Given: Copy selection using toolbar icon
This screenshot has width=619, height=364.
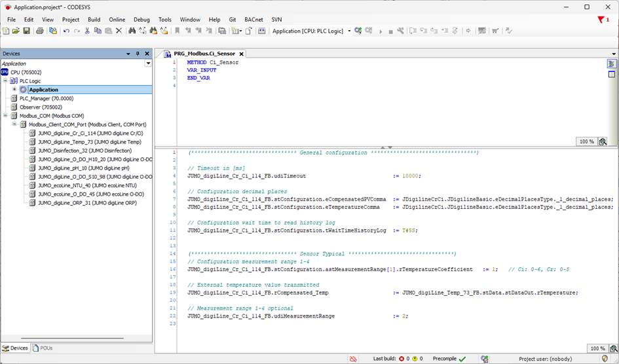Looking at the screenshot, I should click(98, 31).
